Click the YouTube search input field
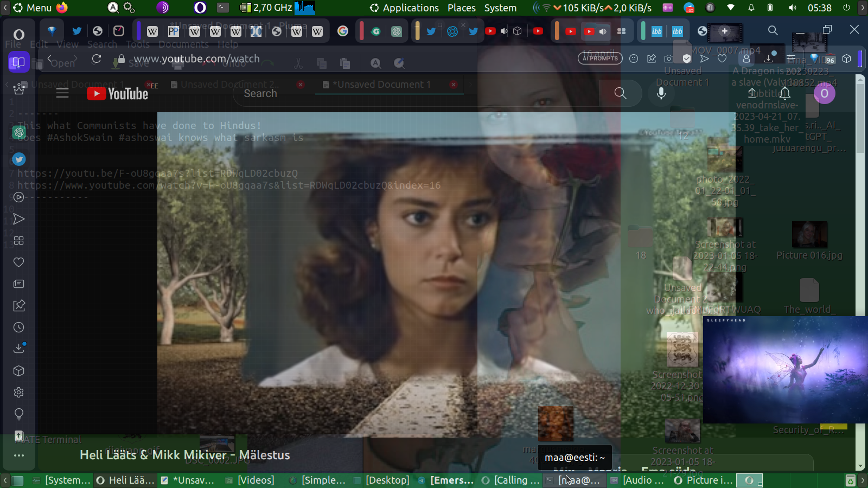Screen dimensions: 868x488 click(416, 93)
